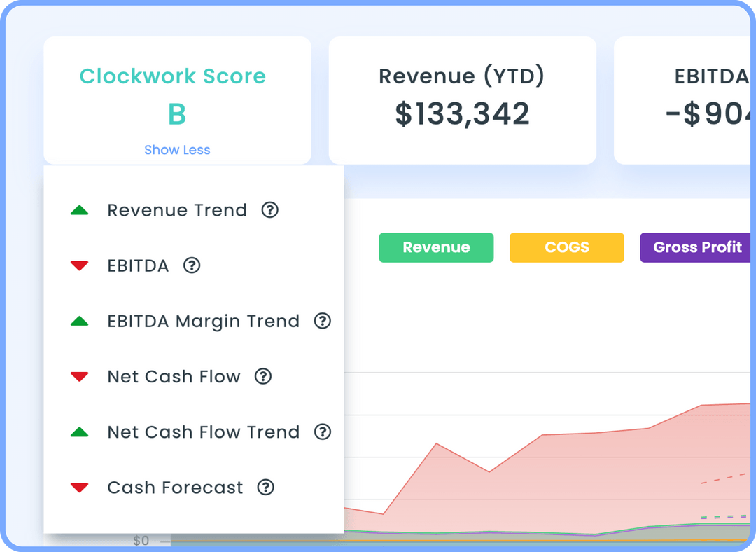Open the Net Cash Flow Trend info icon
756x552 pixels.
[323, 432]
